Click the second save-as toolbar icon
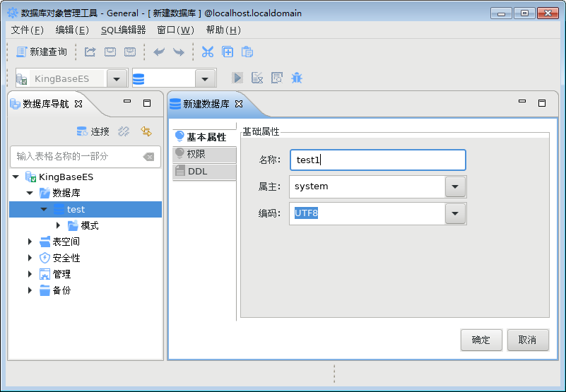 point(130,52)
